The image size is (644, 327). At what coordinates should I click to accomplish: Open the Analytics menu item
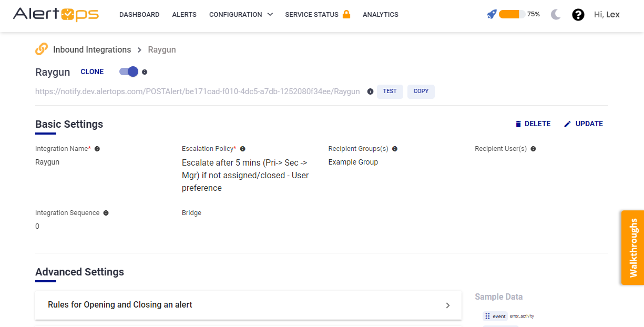coord(381,15)
